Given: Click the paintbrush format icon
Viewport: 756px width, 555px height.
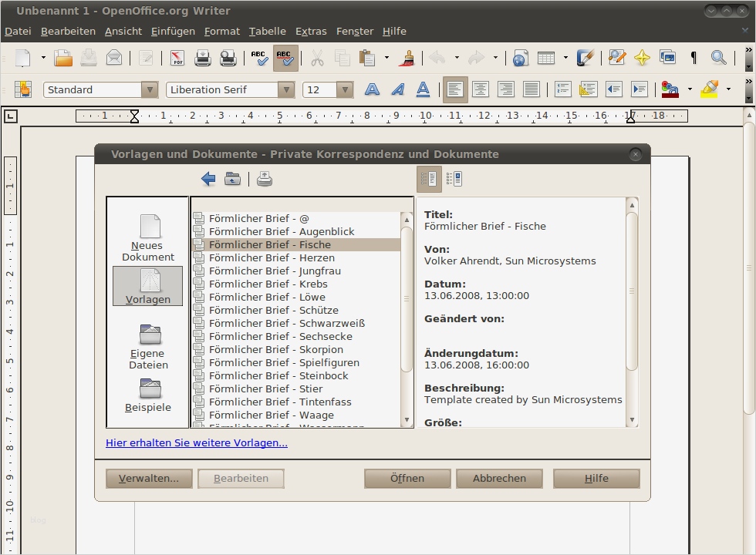Looking at the screenshot, I should point(408,58).
